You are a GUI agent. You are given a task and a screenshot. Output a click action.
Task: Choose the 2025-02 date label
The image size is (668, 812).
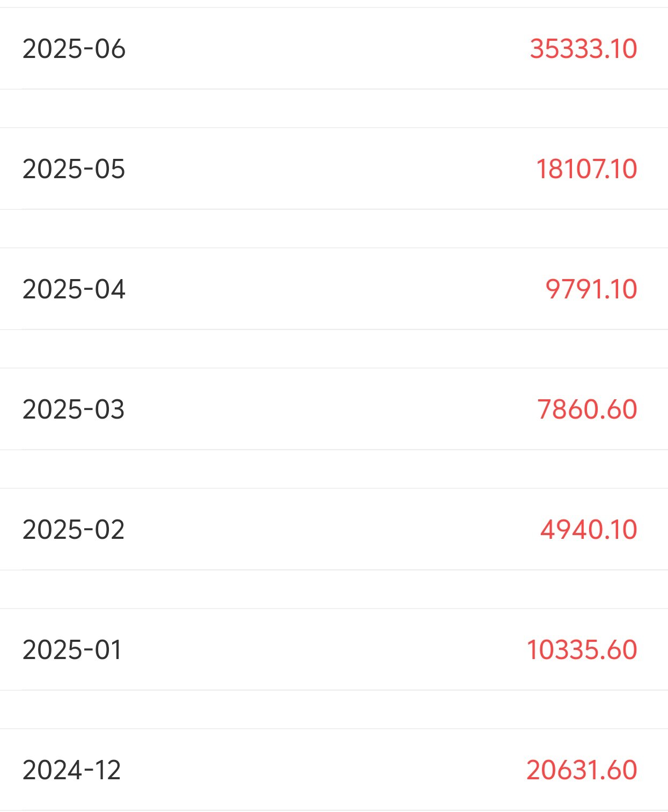74,529
